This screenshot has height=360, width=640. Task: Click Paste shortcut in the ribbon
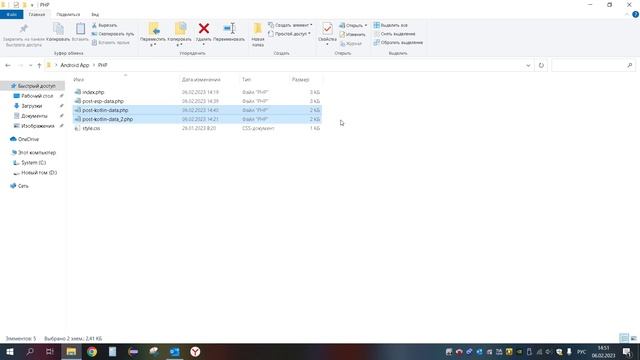click(x=111, y=42)
